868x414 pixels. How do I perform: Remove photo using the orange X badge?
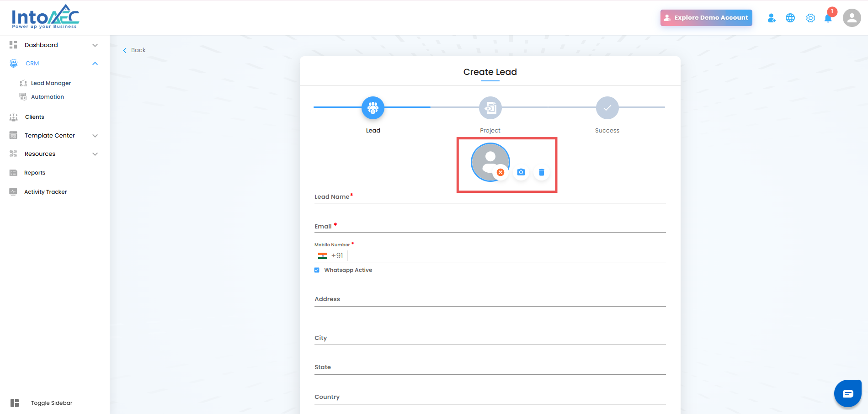click(501, 172)
